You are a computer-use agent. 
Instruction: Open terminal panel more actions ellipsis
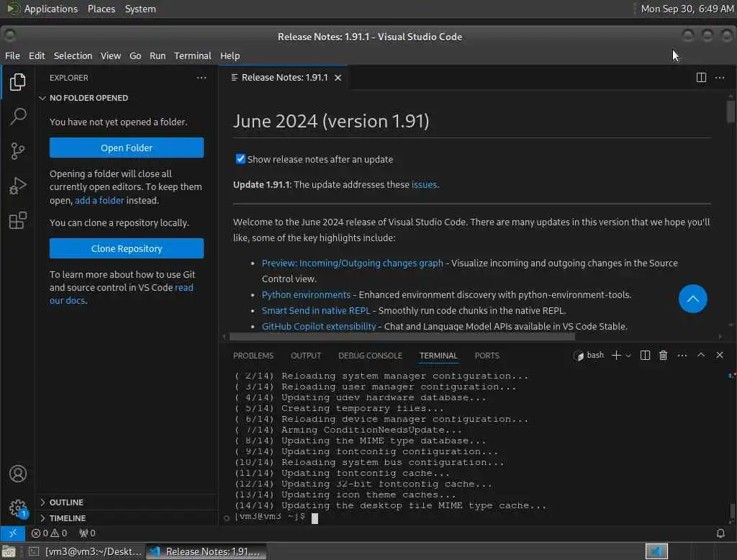(x=682, y=356)
